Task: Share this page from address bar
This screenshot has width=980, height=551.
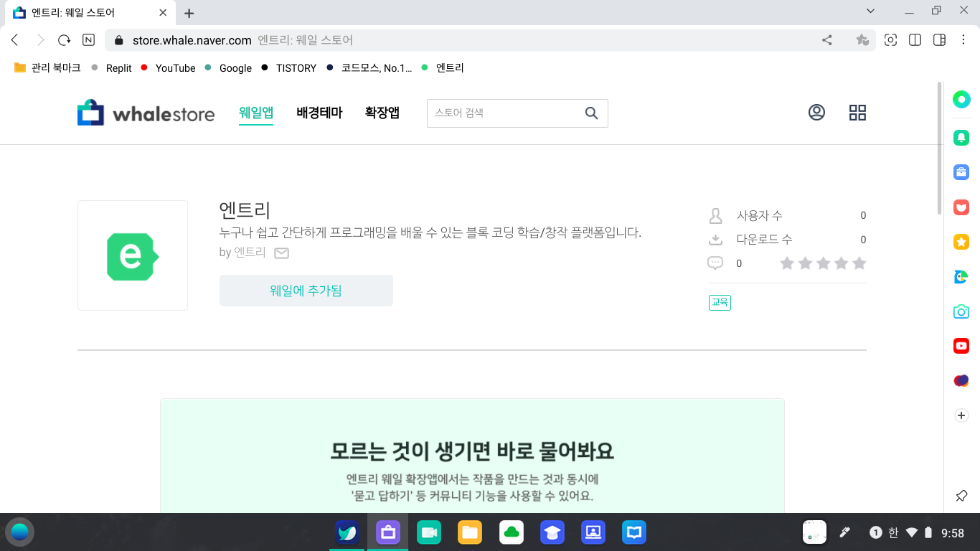Action: tap(827, 40)
